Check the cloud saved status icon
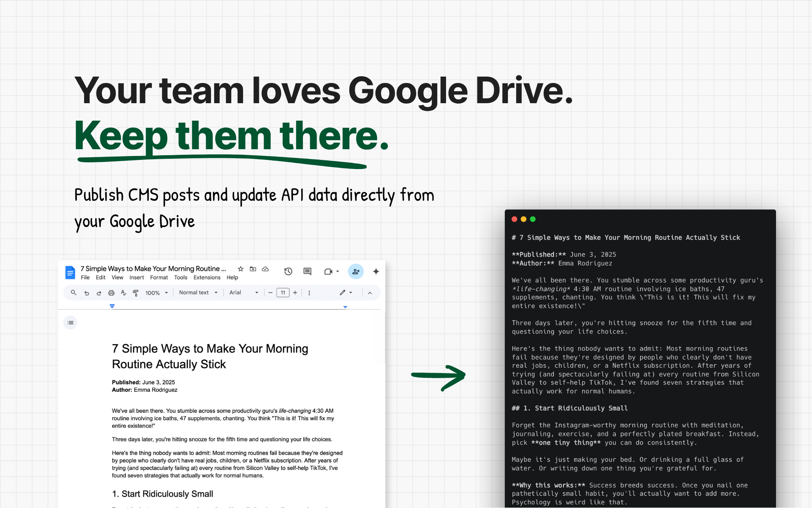The height and width of the screenshot is (508, 812). pos(266,269)
